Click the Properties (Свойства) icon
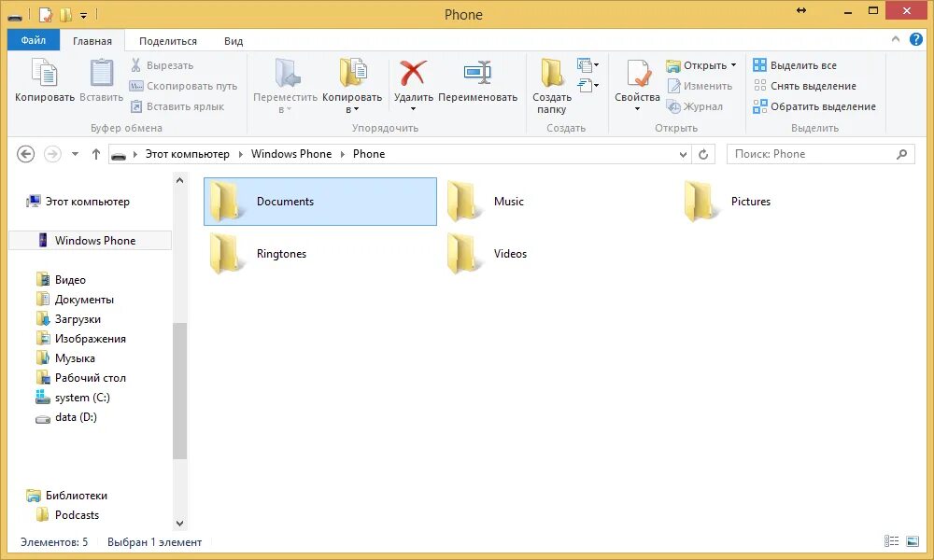 637,74
